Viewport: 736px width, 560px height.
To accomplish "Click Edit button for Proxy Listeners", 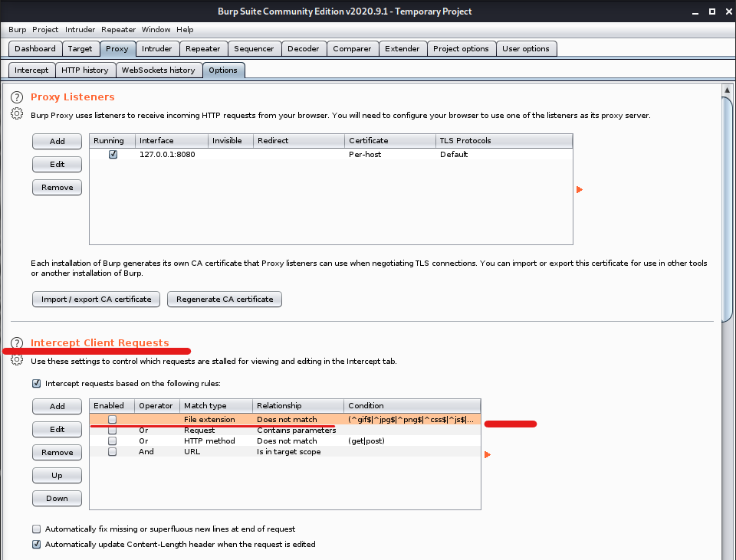I will (58, 164).
